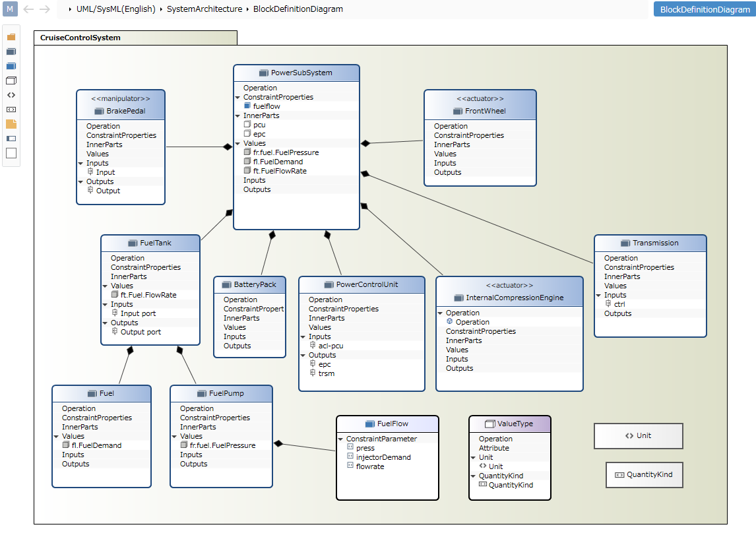Click the block icon beside FuelTank title
This screenshot has width=756, height=539.
133,243
